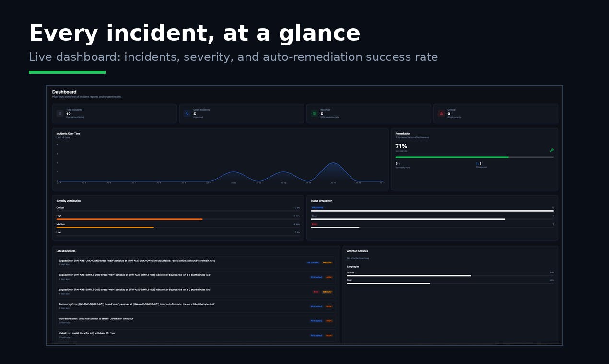Image resolution: width=609 pixels, height=364 pixels.
Task: Click the Total Incidents list icon
Action: pyautogui.click(x=60, y=114)
